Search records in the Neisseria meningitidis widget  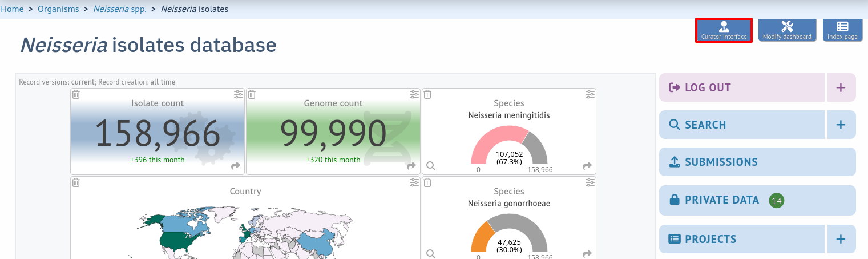[431, 166]
